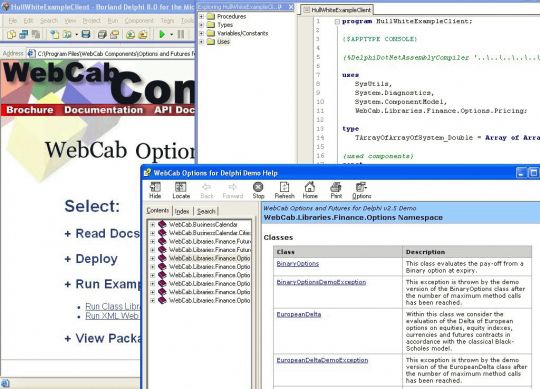Click the Add file to project icon with green plus
The height and width of the screenshot is (389, 540).
pyautogui.click(x=130, y=34)
